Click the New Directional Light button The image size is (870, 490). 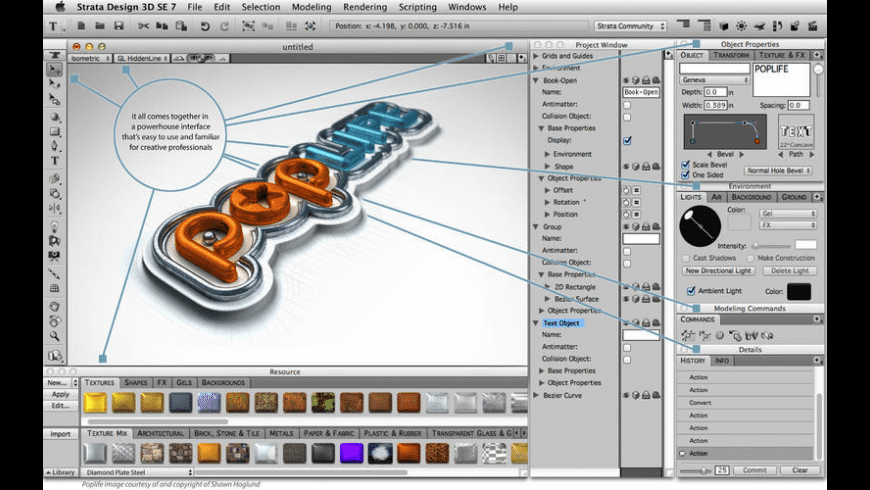tap(718, 271)
